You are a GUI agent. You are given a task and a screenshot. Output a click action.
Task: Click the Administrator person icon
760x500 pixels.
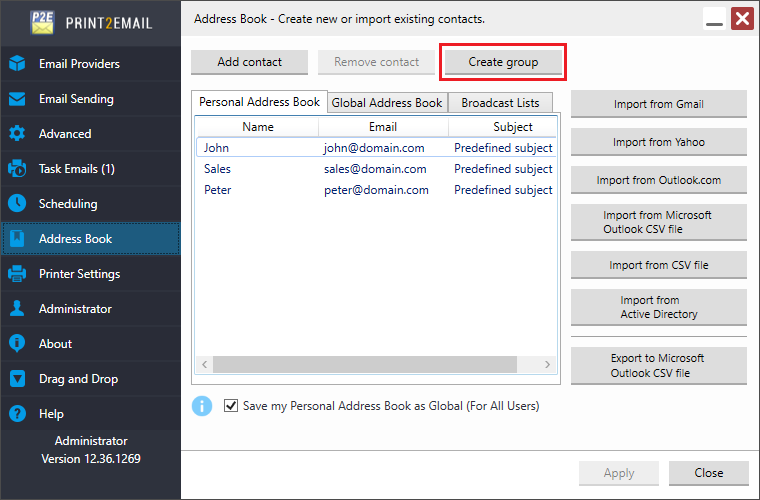[x=17, y=309]
